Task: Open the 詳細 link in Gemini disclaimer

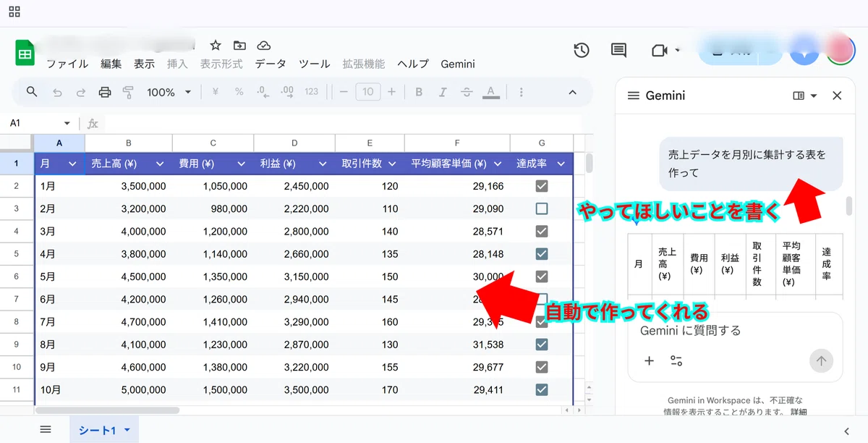Action: point(799,412)
